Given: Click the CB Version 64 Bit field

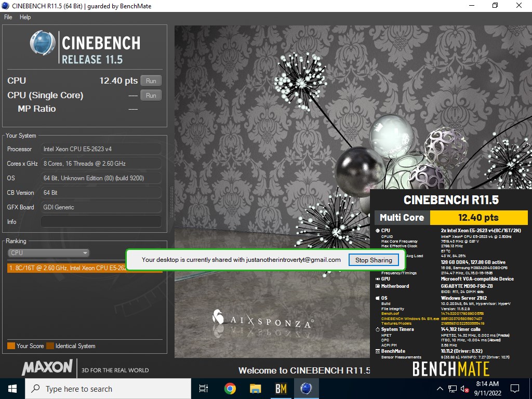Looking at the screenshot, I should point(101,193).
